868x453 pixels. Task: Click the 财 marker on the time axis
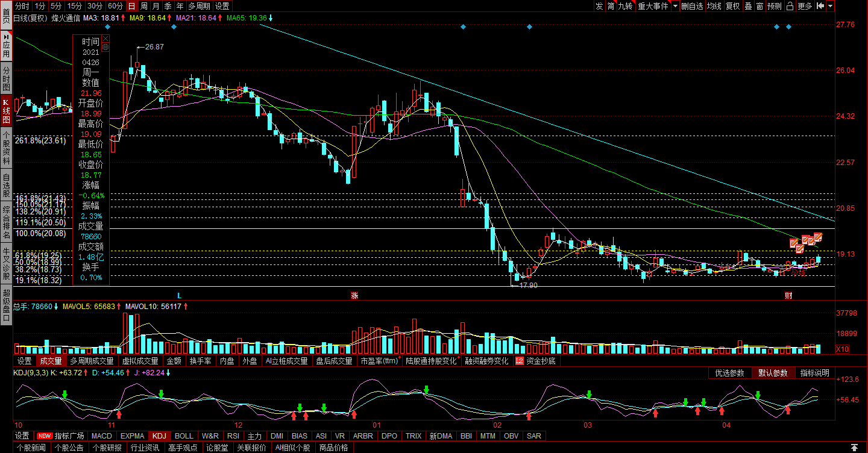[x=788, y=295]
